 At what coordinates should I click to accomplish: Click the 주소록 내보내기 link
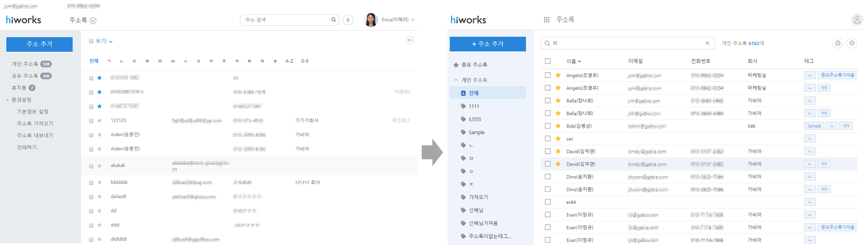tap(35, 136)
